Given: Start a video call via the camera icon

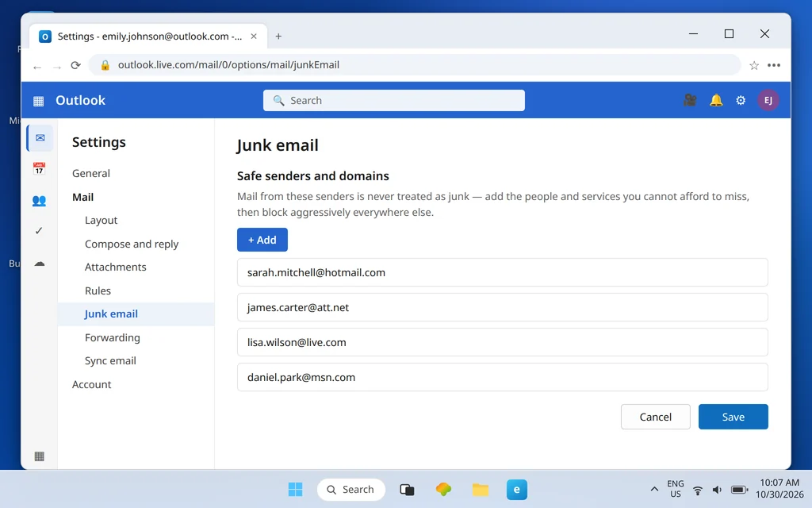Looking at the screenshot, I should [x=690, y=100].
